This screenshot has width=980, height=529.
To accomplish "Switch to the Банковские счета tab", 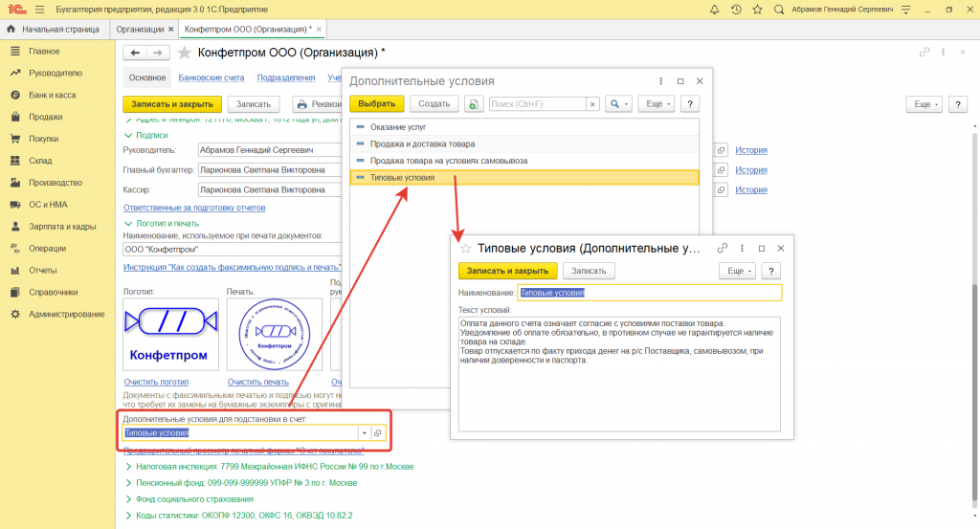I will (x=212, y=77).
